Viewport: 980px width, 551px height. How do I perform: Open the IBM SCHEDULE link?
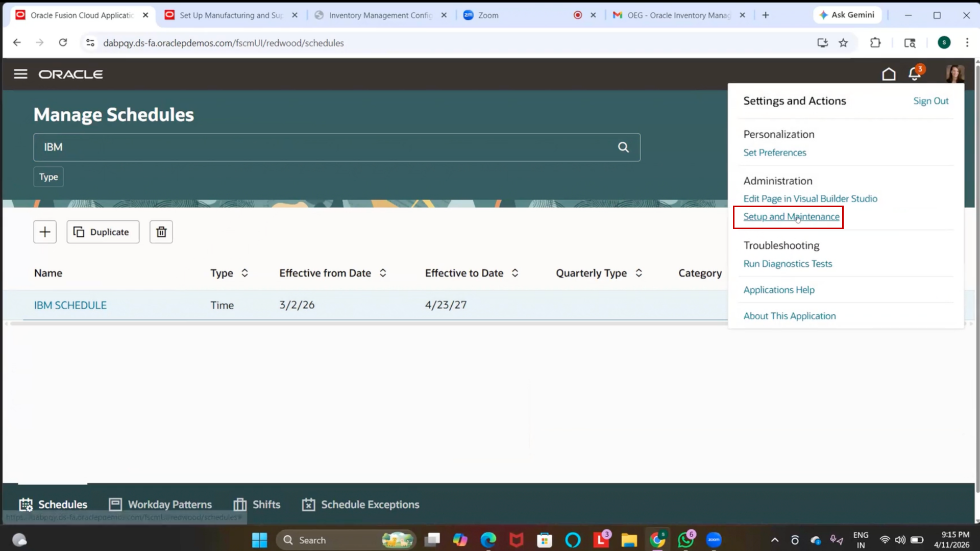point(70,305)
